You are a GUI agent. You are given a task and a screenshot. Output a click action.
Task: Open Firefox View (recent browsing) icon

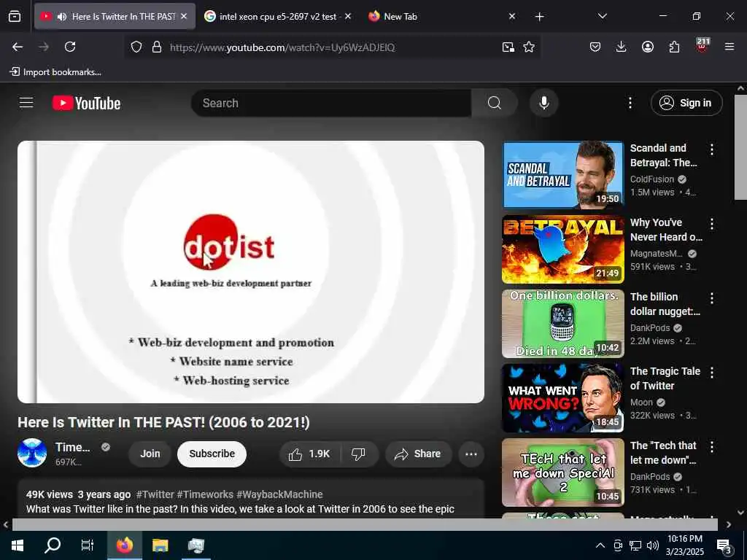click(x=15, y=17)
